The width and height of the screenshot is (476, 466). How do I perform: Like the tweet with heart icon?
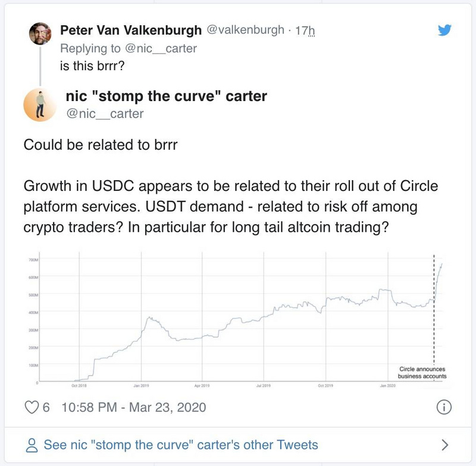point(32,407)
